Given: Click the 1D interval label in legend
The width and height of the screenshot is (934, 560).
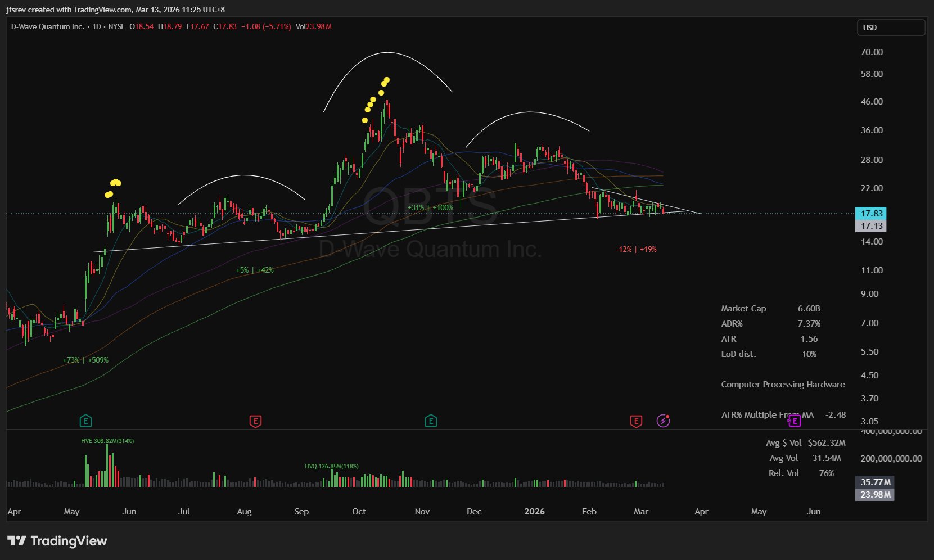Looking at the screenshot, I should point(97,26).
